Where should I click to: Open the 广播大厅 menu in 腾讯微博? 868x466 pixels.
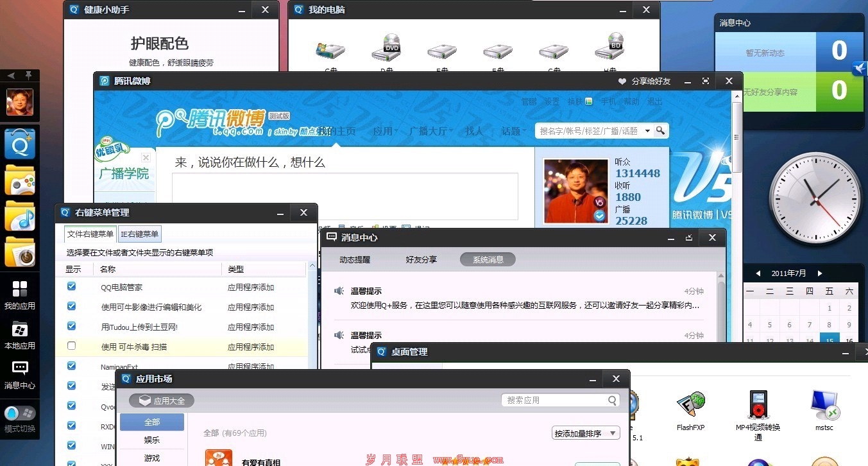point(430,131)
